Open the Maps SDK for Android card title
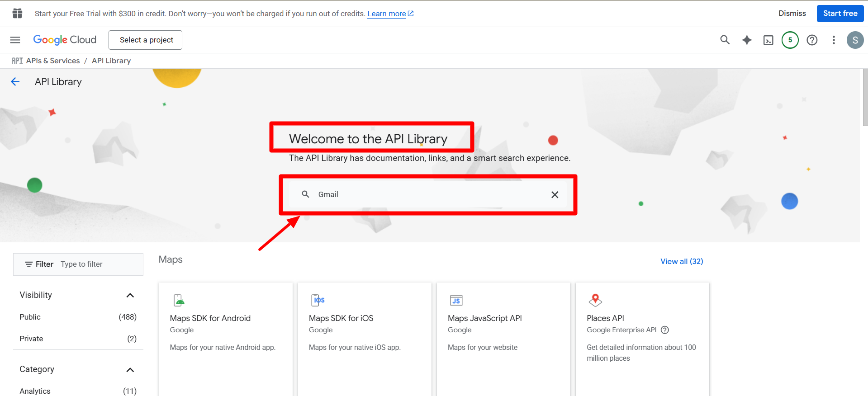This screenshot has width=868, height=396. (210, 318)
